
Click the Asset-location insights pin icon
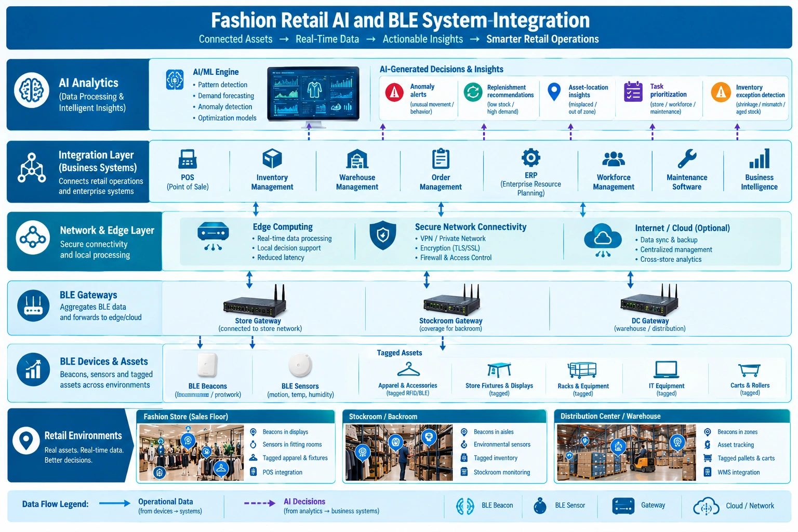(554, 92)
